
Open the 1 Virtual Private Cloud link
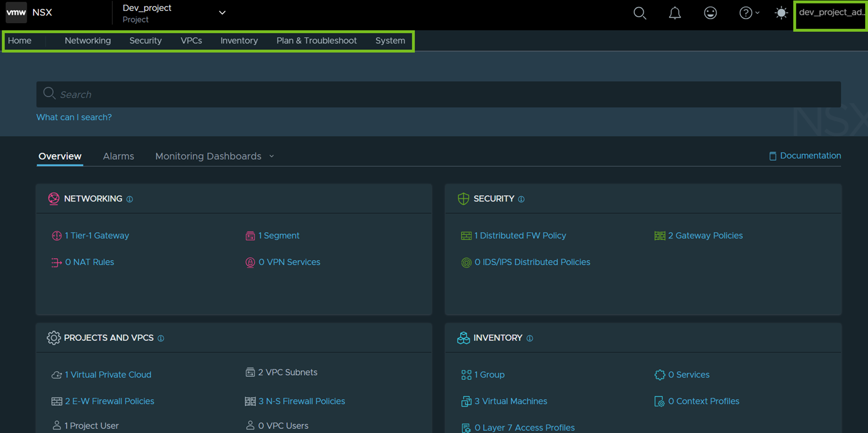108,375
